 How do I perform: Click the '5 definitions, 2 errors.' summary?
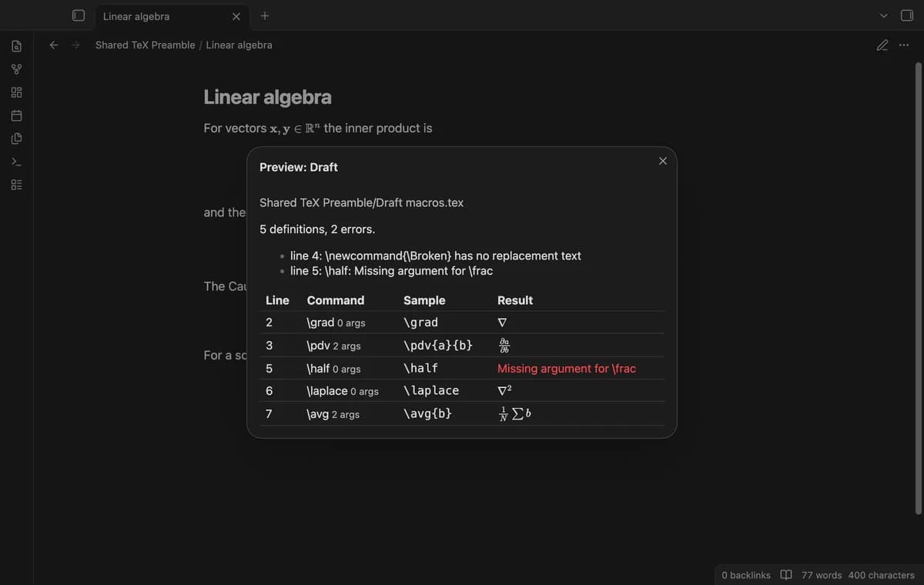[317, 229]
